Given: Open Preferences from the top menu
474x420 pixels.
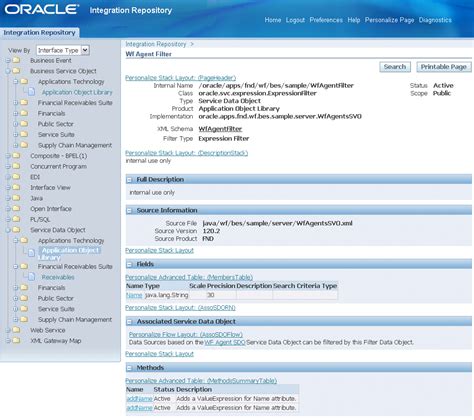Looking at the screenshot, I should (x=326, y=20).
